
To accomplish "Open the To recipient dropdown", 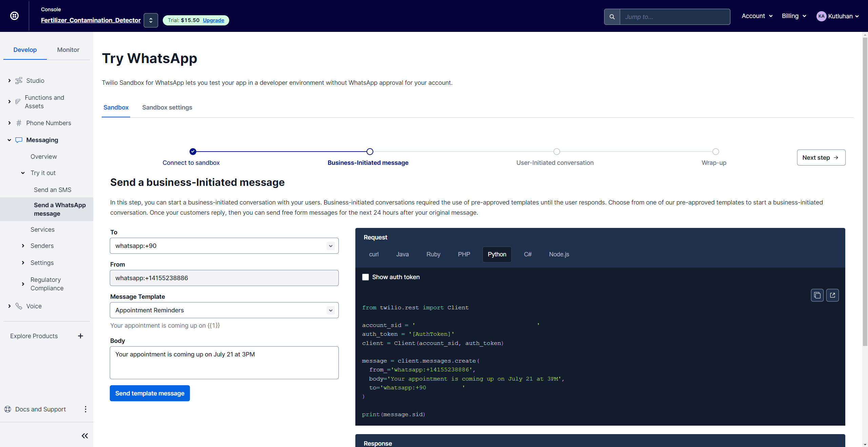I will pyautogui.click(x=330, y=246).
